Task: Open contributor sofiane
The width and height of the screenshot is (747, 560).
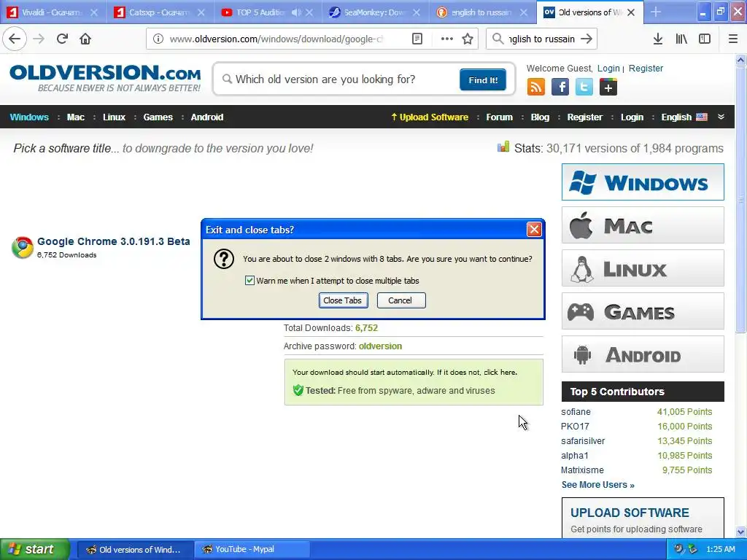Action: 576,411
